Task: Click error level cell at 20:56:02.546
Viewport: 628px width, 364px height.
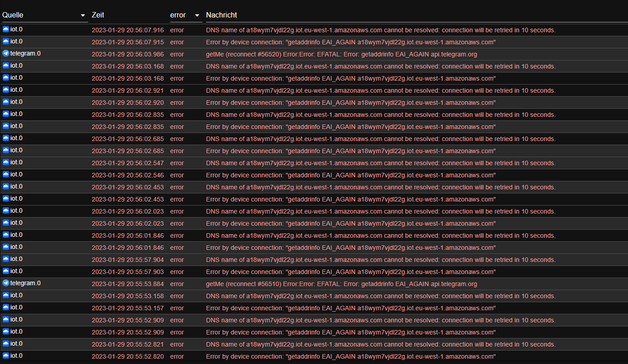Action: (177, 175)
